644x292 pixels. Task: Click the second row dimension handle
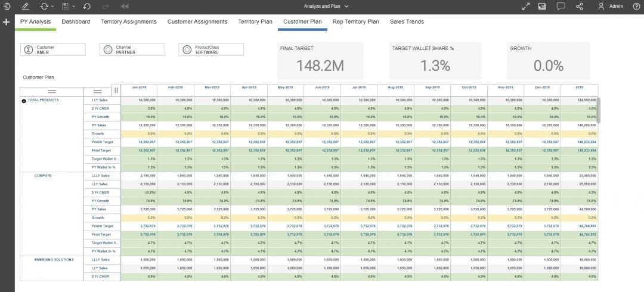97,92
